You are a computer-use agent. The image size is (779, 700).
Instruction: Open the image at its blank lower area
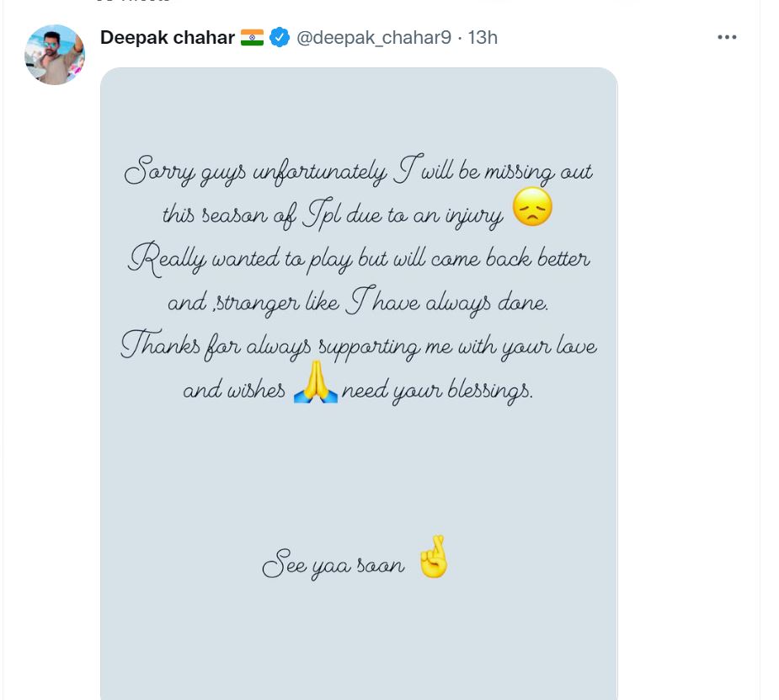point(358,640)
